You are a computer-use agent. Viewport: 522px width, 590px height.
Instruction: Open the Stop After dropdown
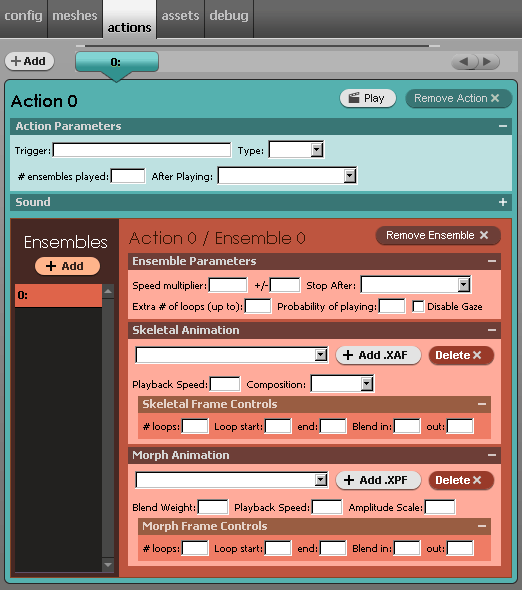click(x=415, y=285)
